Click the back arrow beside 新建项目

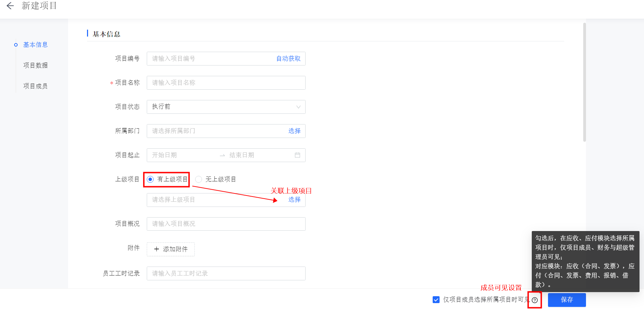[10, 6]
